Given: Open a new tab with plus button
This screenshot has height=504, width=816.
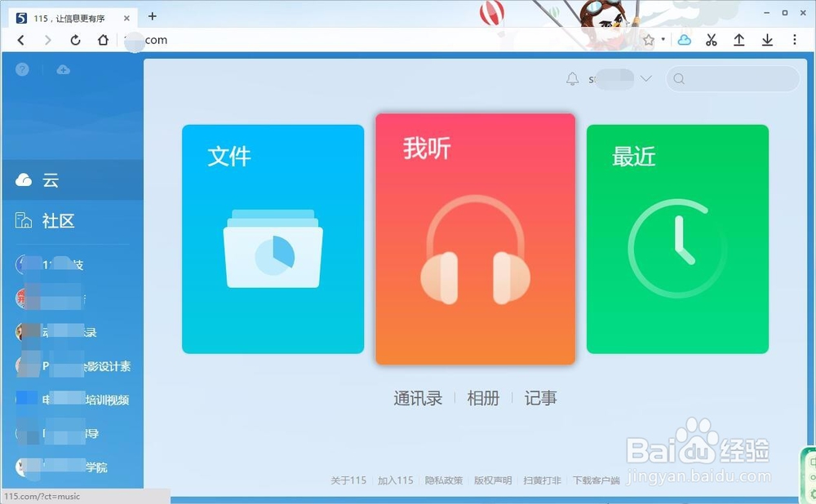Looking at the screenshot, I should click(152, 16).
